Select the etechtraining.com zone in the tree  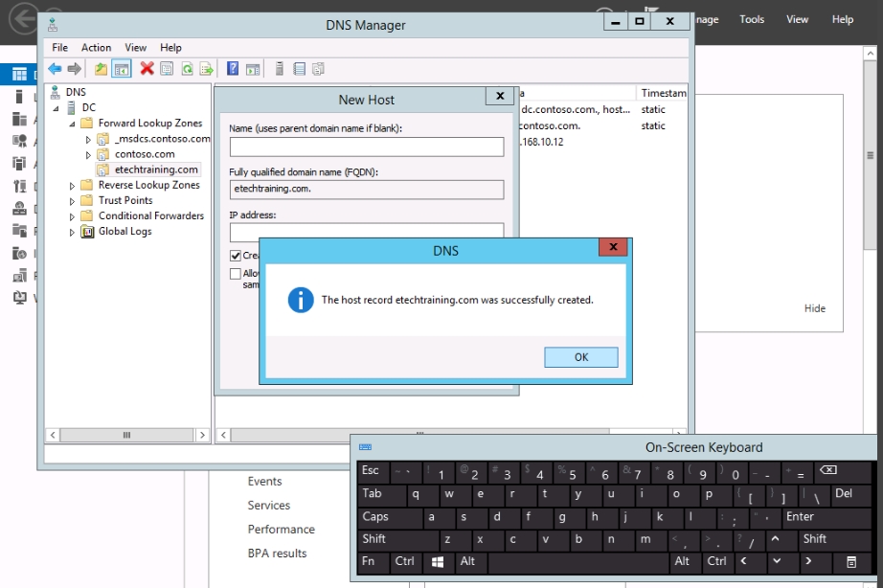click(x=156, y=170)
